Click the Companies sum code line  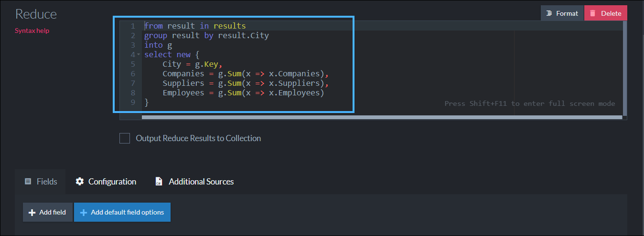click(246, 73)
